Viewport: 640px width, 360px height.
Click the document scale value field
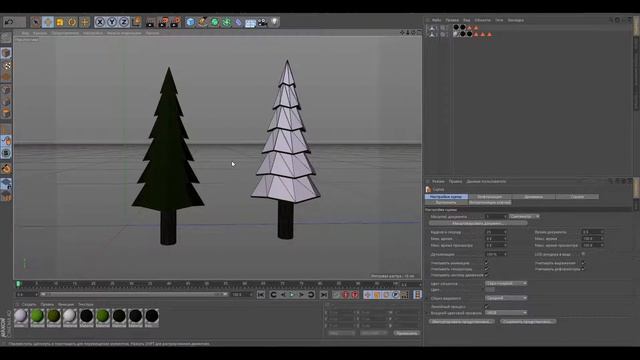pos(496,216)
